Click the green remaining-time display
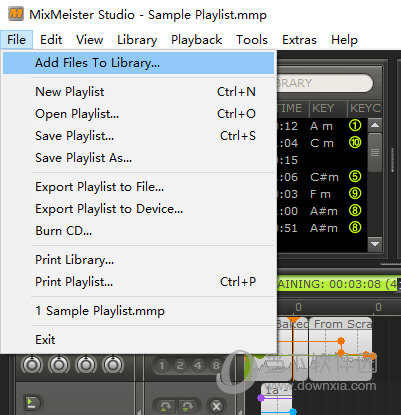 338,284
